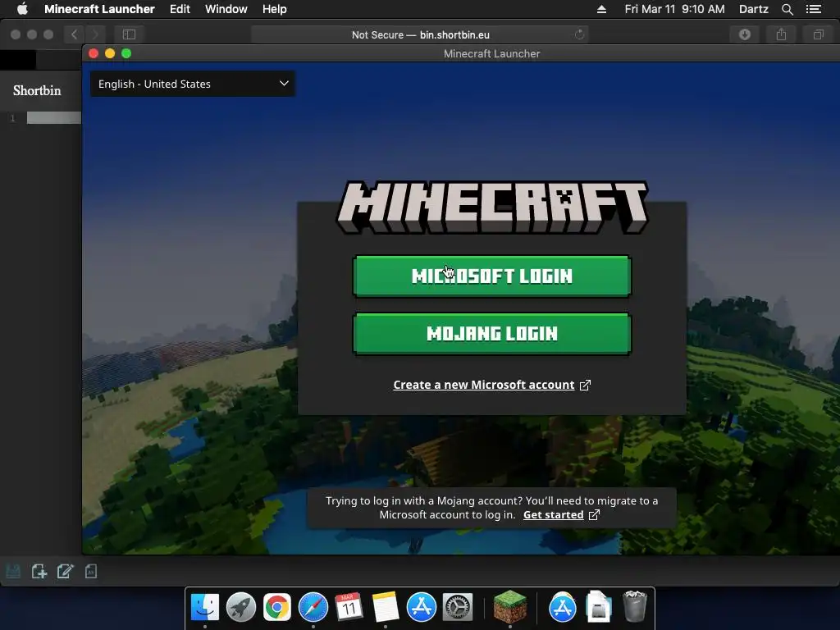Screen dimensions: 840x630
Task: Click the Minecraft grass block dock icon
Action: coord(509,606)
